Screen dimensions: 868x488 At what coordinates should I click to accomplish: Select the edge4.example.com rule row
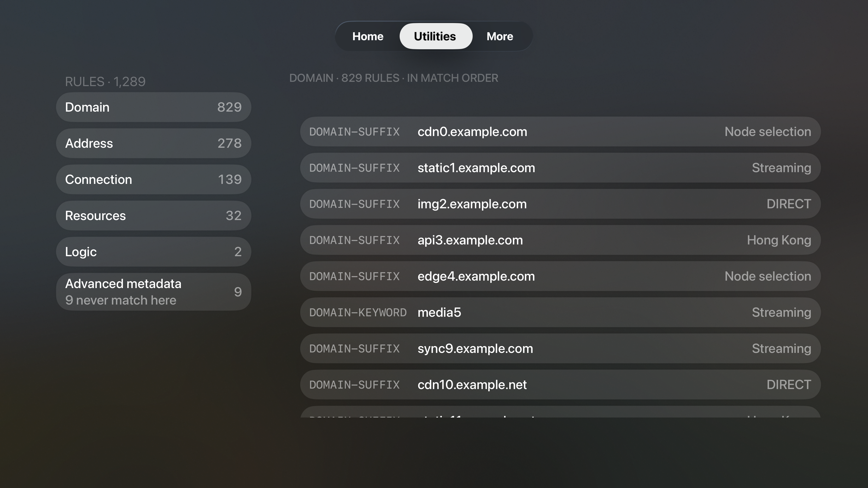point(560,276)
